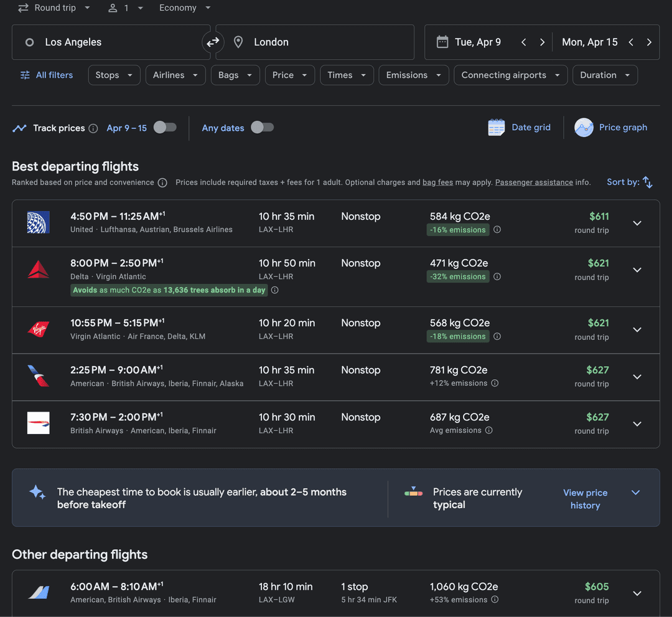Open the Economy class dropdown
The width and height of the screenshot is (672, 617).
[185, 7]
